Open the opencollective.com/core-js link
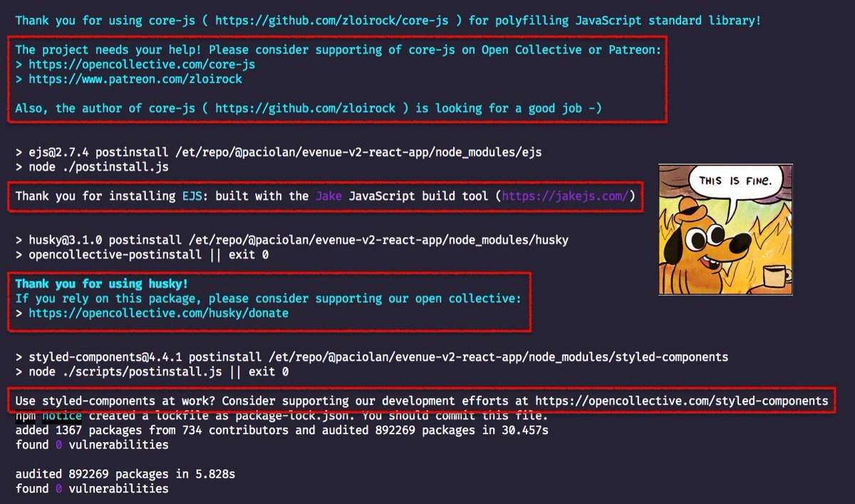This screenshot has height=504, width=855. coord(142,65)
